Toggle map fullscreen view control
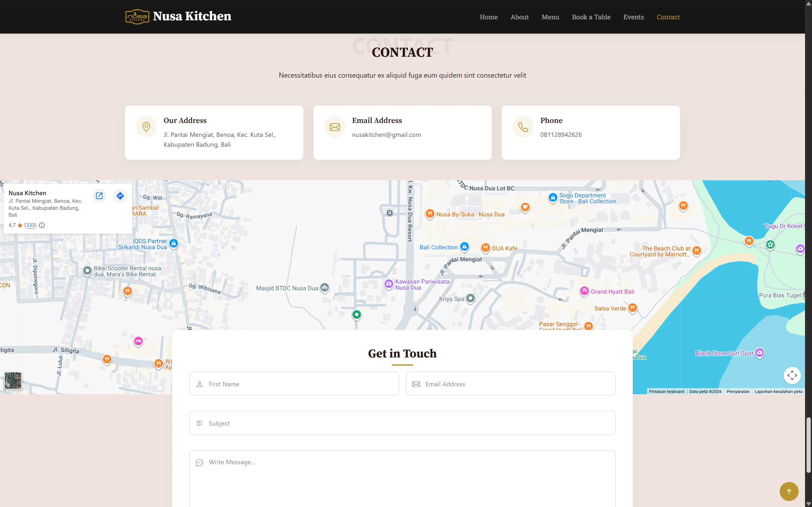Screen dimensions: 812x507 pos(792,375)
